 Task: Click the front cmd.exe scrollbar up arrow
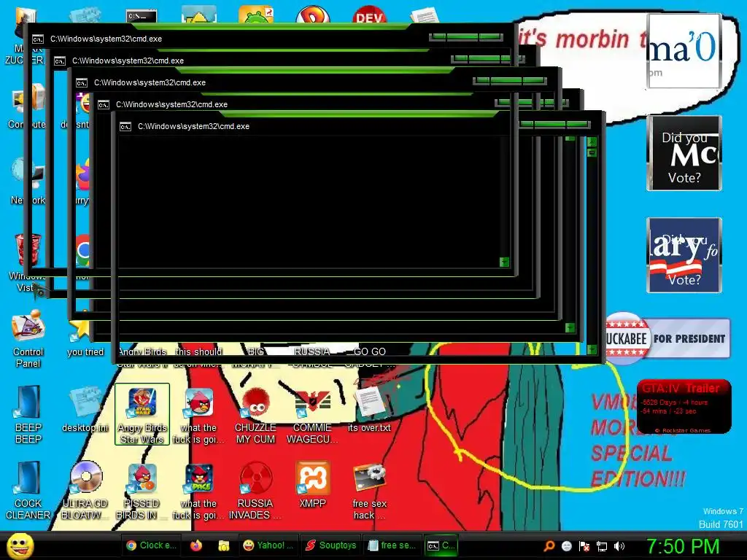tap(592, 142)
